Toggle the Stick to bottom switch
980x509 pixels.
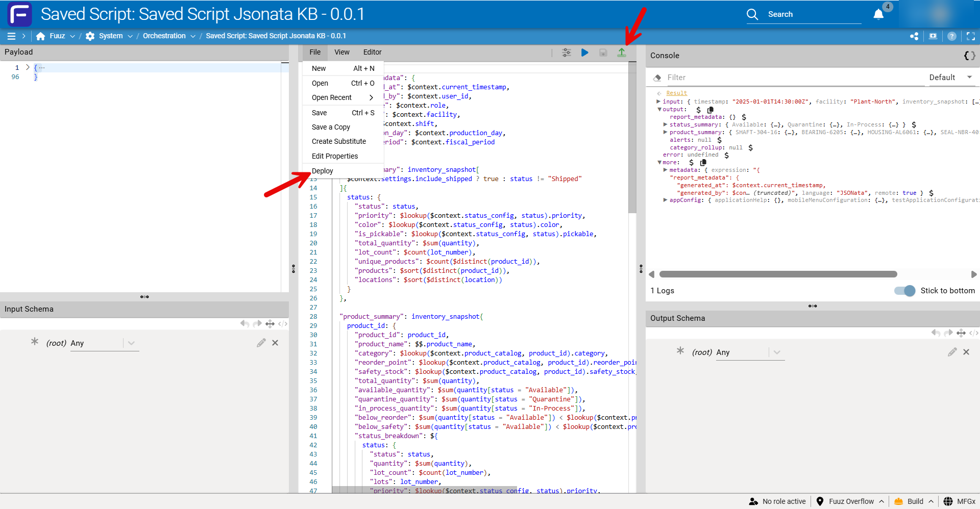[904, 291]
